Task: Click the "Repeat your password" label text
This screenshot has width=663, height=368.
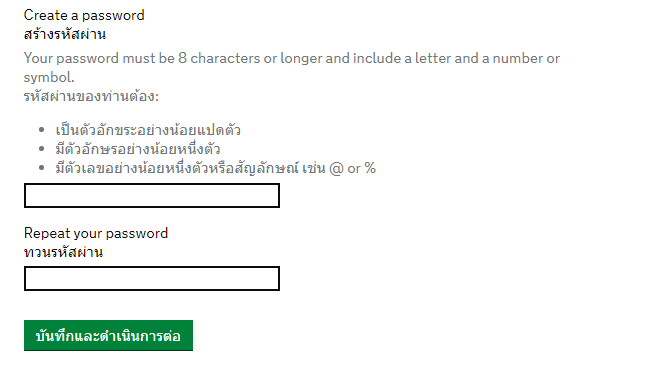Action: (96, 233)
